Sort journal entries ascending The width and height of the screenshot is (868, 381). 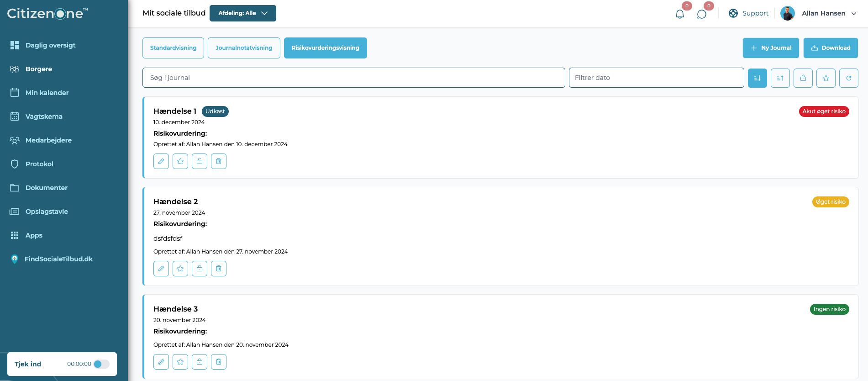tap(780, 78)
